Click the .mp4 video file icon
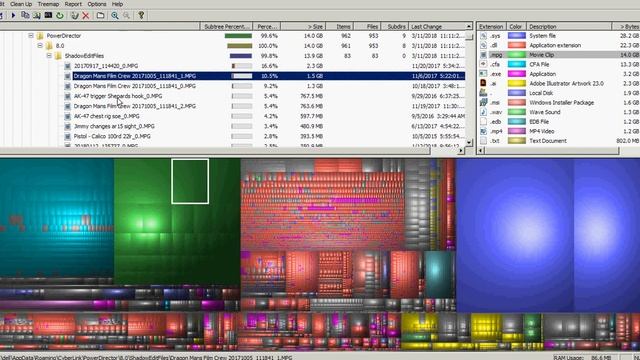This screenshot has width=640, height=360. click(x=483, y=131)
